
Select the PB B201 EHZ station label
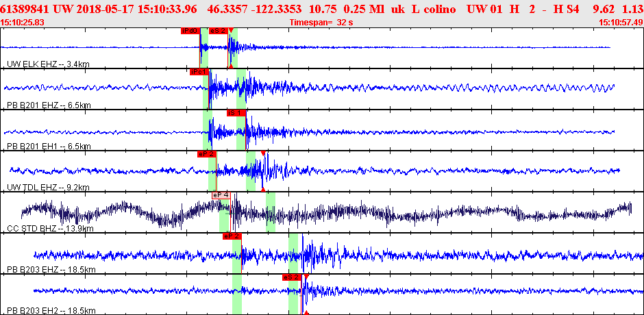47,105
